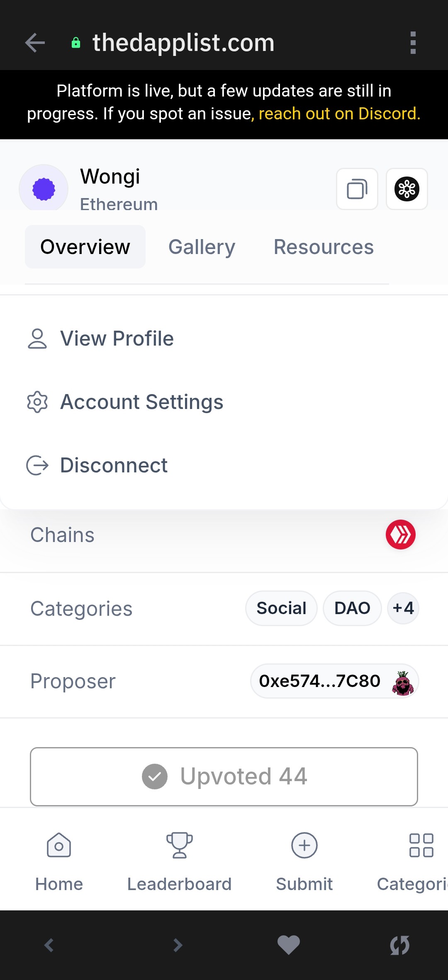Open Account Settings menu entry
The image size is (448, 980).
coord(224,402)
